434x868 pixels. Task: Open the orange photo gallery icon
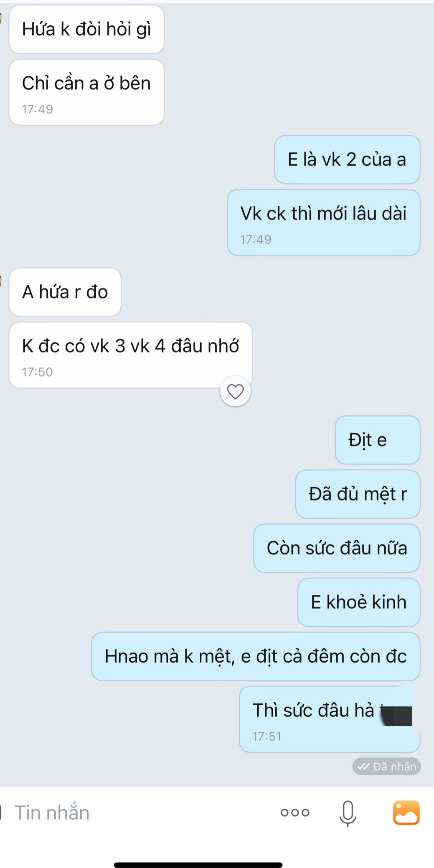(406, 812)
